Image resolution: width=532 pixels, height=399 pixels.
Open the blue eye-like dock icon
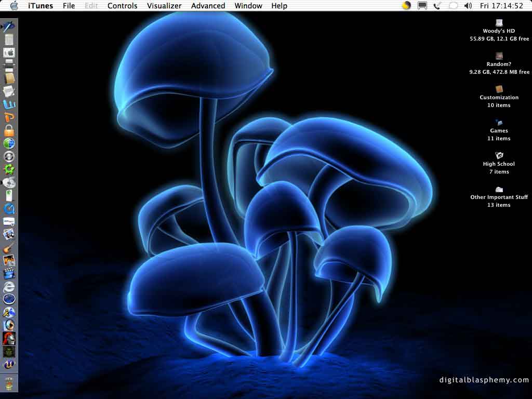(x=9, y=325)
